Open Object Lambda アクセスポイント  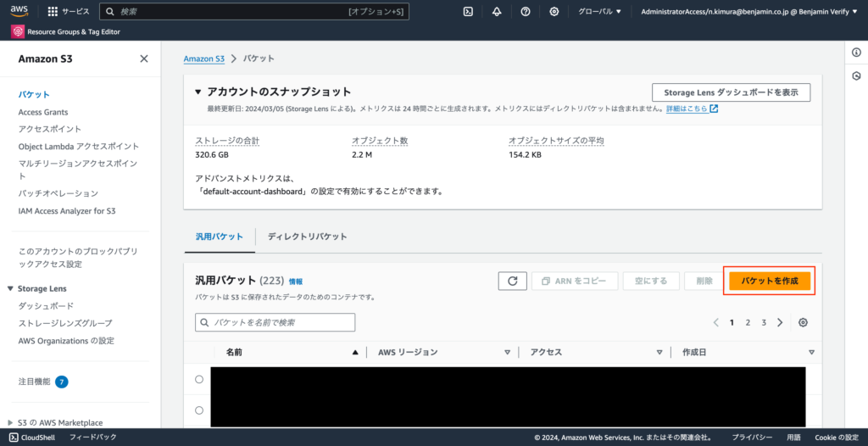[79, 147]
